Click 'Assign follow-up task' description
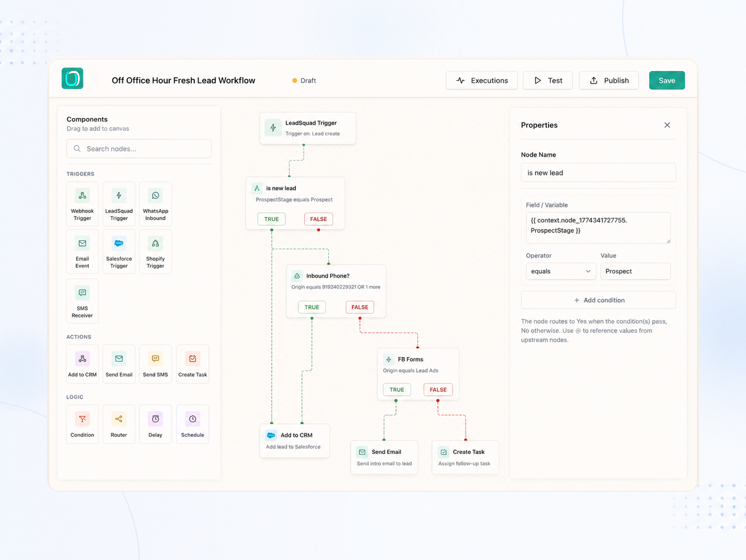This screenshot has width=746, height=560. point(465,464)
